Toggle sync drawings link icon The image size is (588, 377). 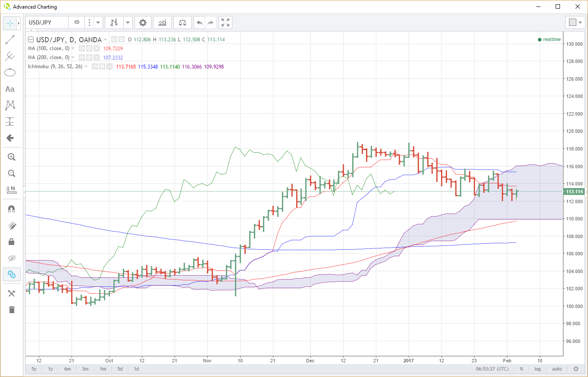12,274
